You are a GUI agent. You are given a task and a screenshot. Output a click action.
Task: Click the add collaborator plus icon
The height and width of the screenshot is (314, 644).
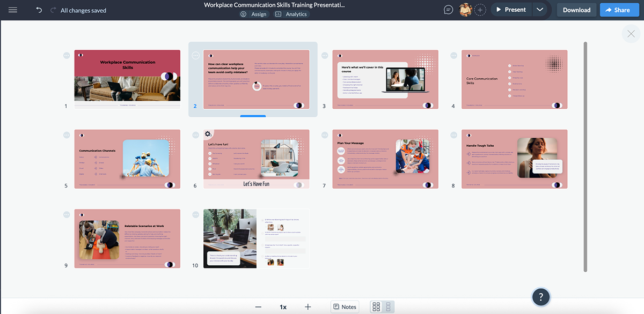[480, 9]
